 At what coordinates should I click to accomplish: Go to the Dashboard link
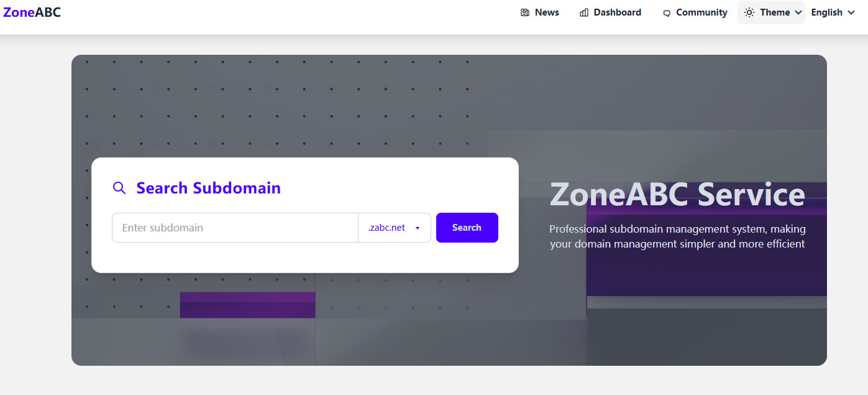[x=610, y=12]
